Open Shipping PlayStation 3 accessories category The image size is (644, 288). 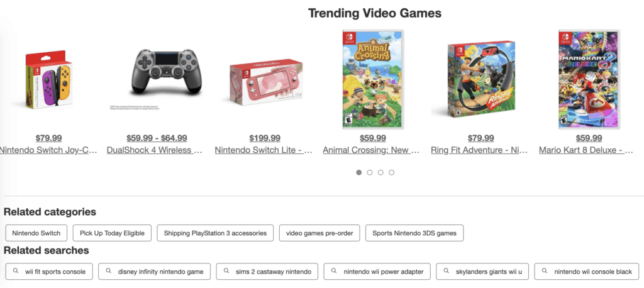coord(215,233)
